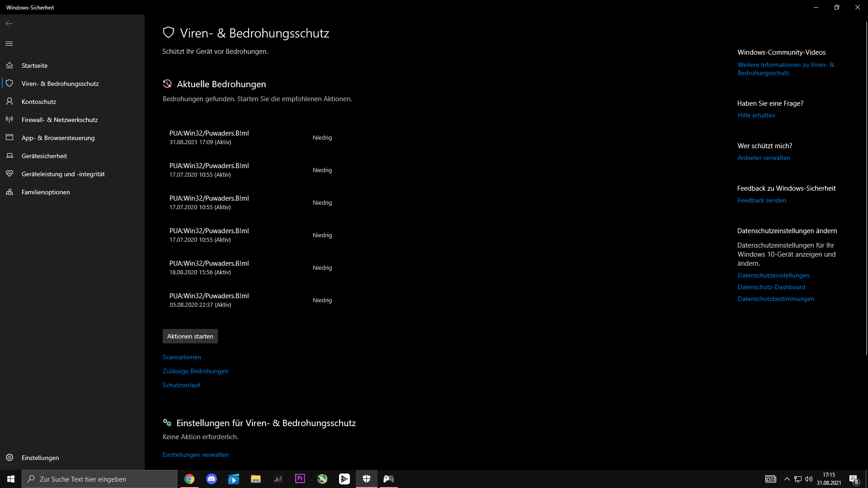Image resolution: width=868 pixels, height=488 pixels.
Task: Open Adobe Premiere Pro from taskbar
Action: point(300,479)
